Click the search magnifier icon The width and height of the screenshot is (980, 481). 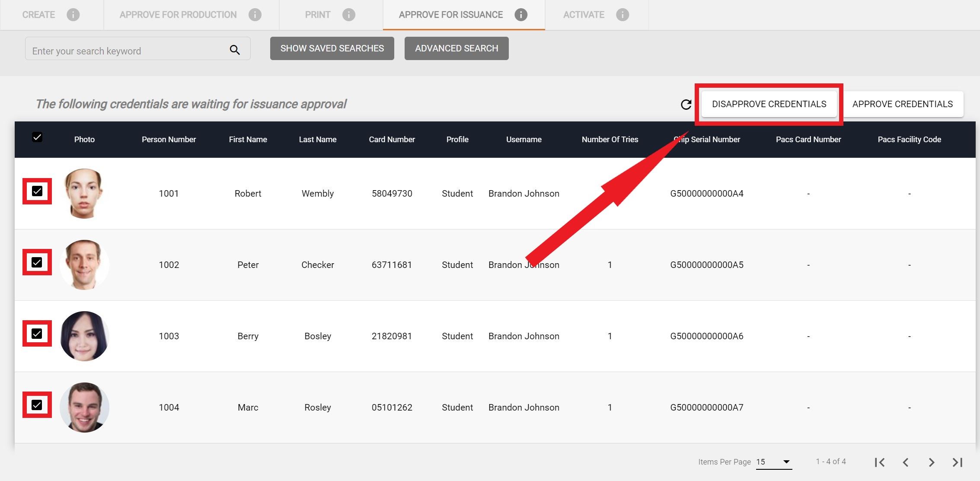pos(234,50)
